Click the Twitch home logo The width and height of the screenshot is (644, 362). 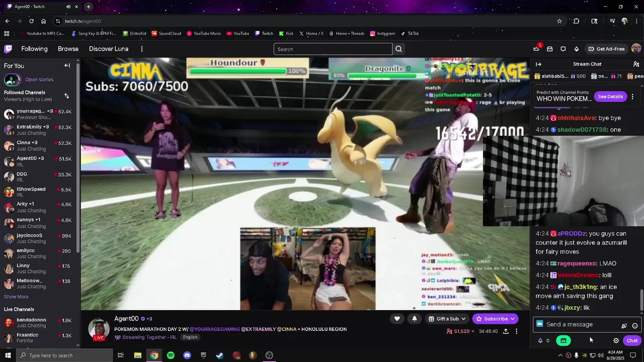coord(8,49)
